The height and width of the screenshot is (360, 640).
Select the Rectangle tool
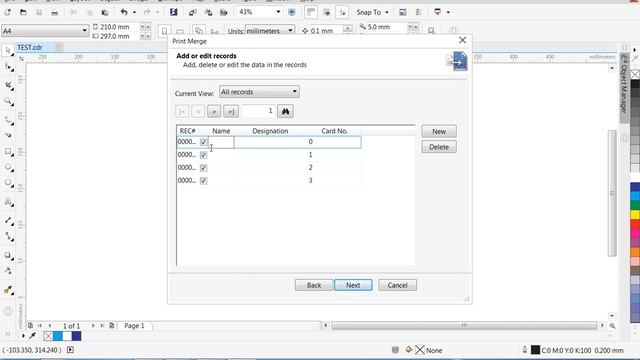8,151
